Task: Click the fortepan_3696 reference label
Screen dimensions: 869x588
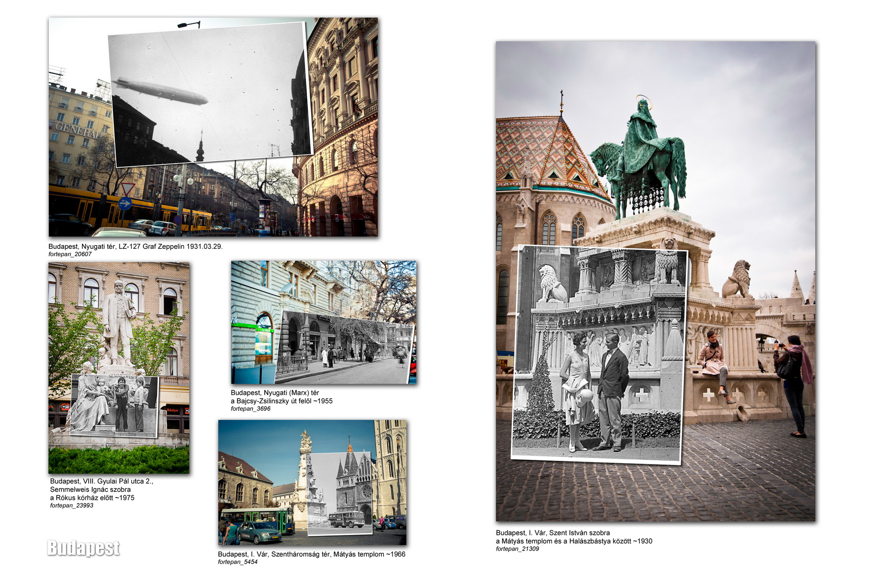Action: (x=250, y=409)
